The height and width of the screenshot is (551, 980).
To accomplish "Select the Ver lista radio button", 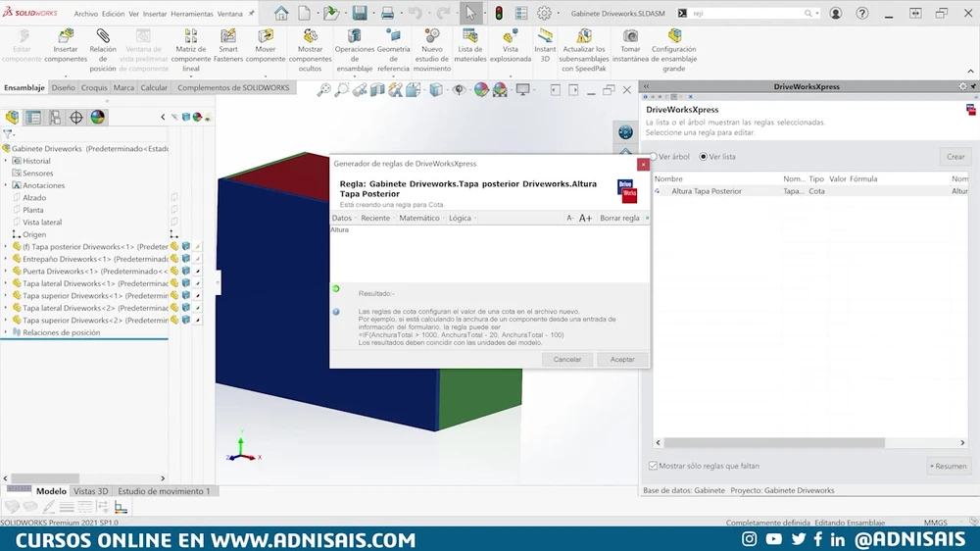I will [x=703, y=156].
